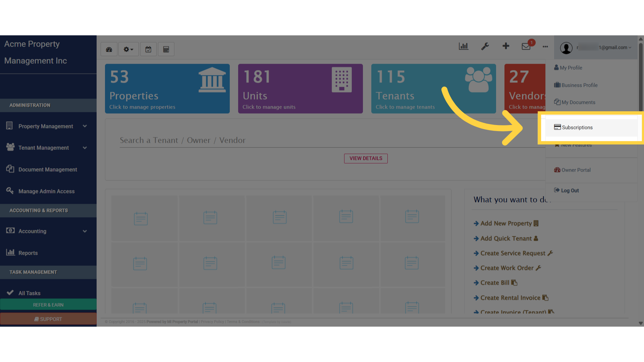Image resolution: width=644 pixels, height=362 pixels.
Task: Click the Add New Property link
Action: 506,223
